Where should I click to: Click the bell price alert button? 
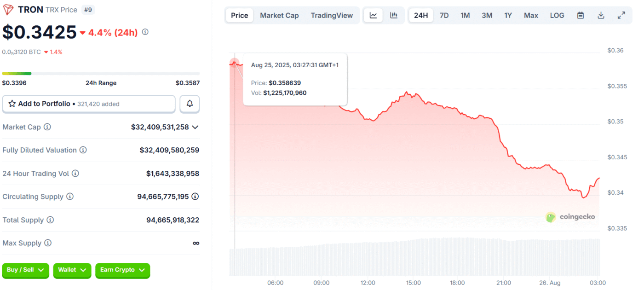pos(190,104)
